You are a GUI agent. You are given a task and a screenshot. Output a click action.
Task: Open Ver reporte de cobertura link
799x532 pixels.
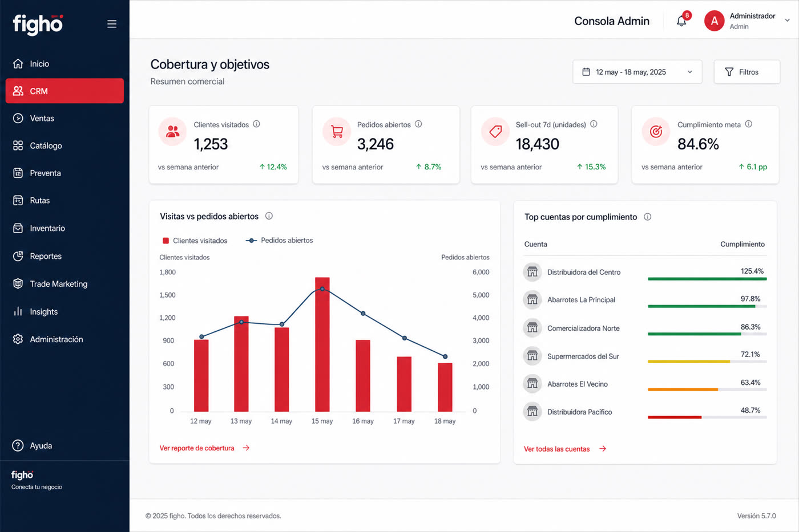[x=204, y=448]
